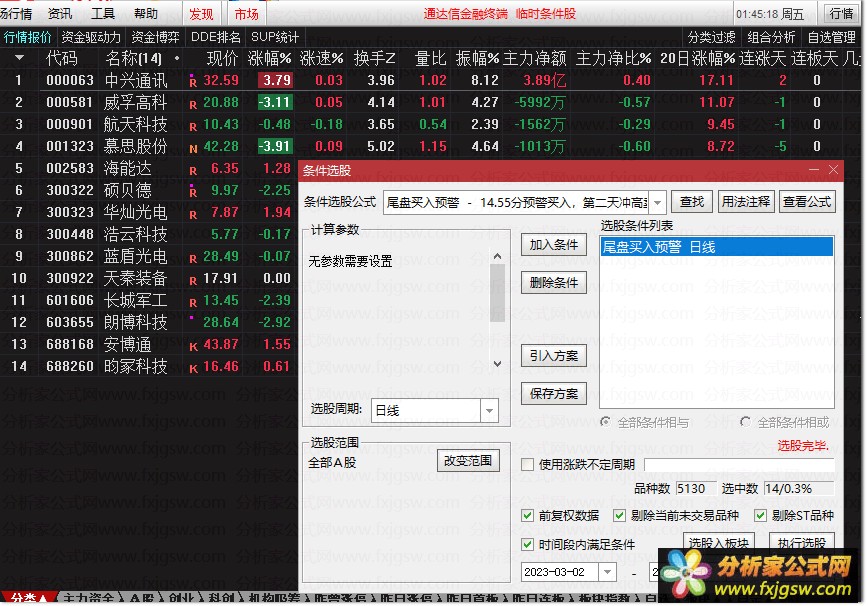The height and width of the screenshot is (606, 868).
Task: Expand the 条件选股公式 dropdown arrow
Action: tap(657, 203)
